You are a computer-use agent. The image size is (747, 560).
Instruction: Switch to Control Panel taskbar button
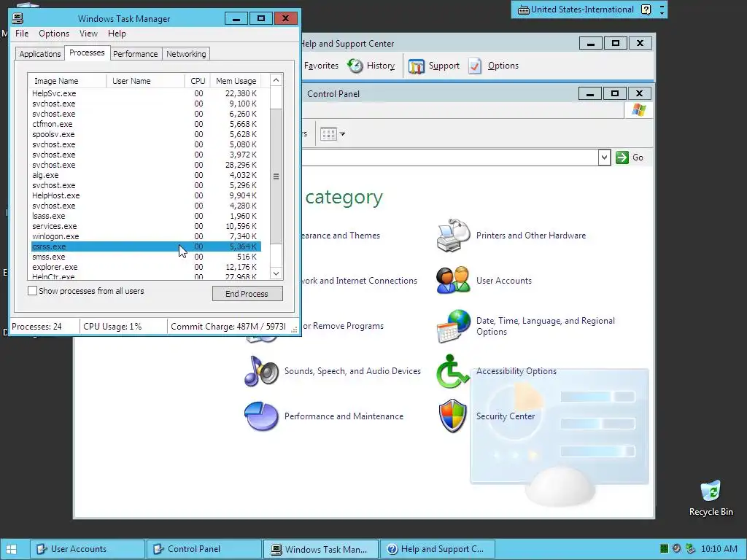204,549
